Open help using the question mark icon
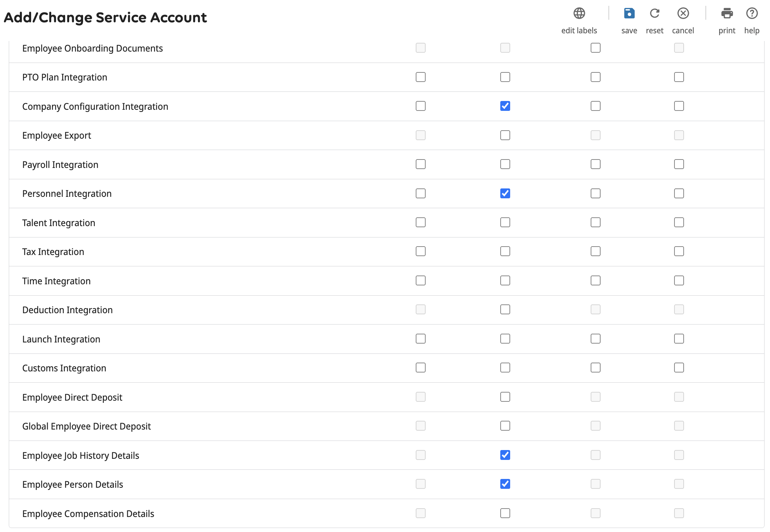 (x=752, y=14)
